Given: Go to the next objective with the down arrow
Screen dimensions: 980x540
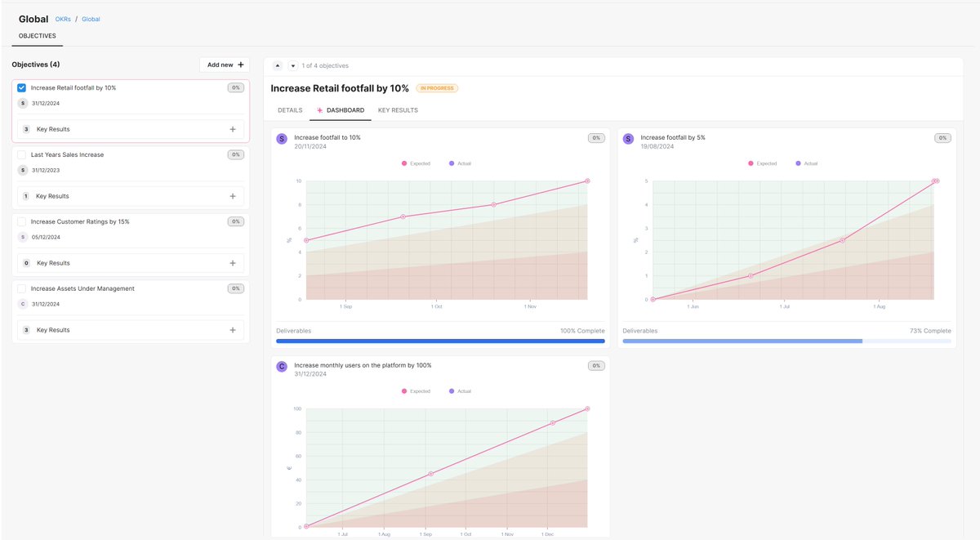Looking at the screenshot, I should 292,65.
